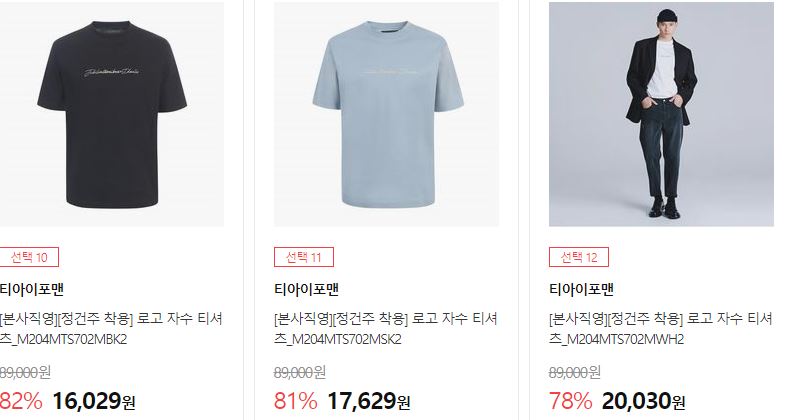Click the 17,629원 sale price
The height and width of the screenshot is (420, 787).
click(x=369, y=401)
